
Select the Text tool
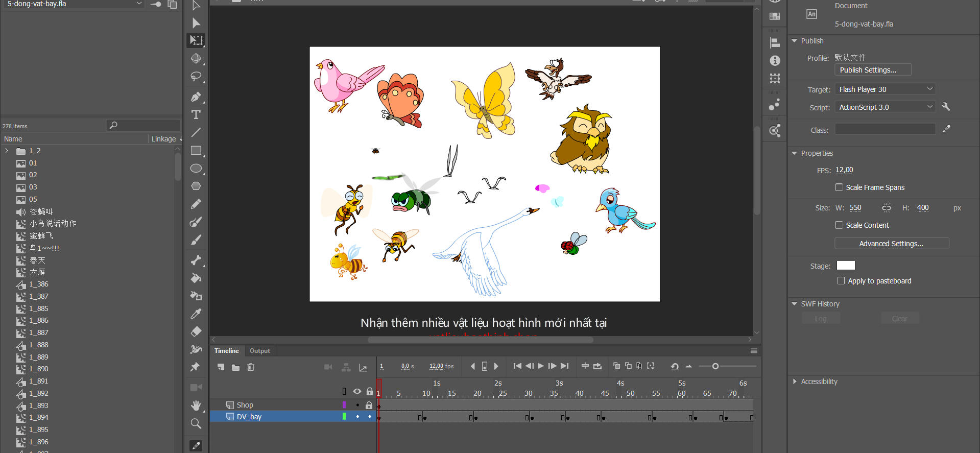[x=196, y=115]
